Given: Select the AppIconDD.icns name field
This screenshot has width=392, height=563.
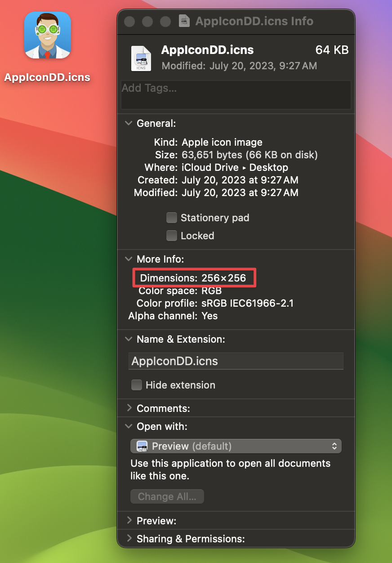Looking at the screenshot, I should [x=236, y=361].
